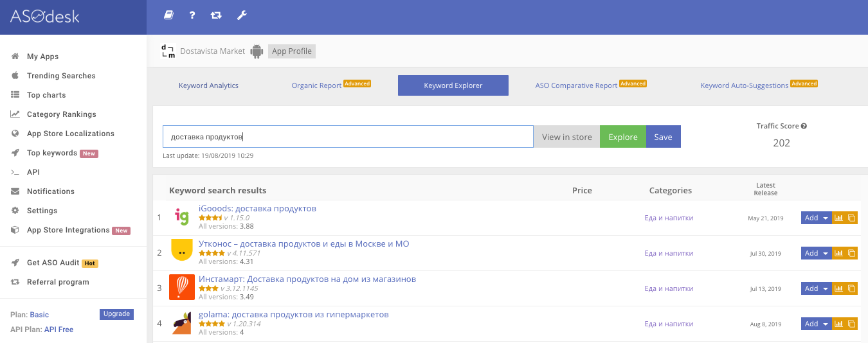
Task: Click the retweet-style arrows icon in header
Action: point(216,15)
